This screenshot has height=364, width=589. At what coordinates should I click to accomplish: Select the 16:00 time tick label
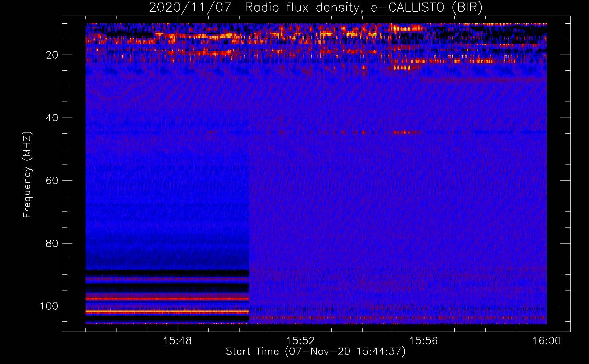click(x=546, y=341)
